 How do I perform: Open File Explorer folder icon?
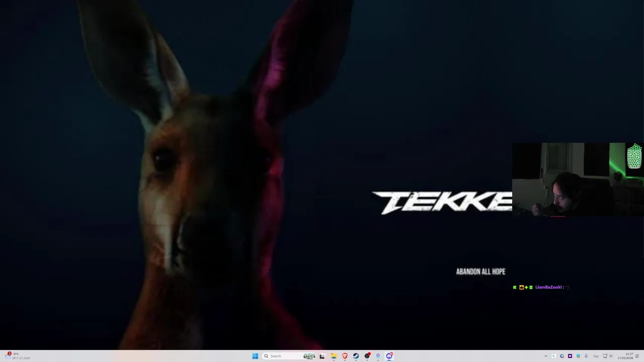click(334, 356)
